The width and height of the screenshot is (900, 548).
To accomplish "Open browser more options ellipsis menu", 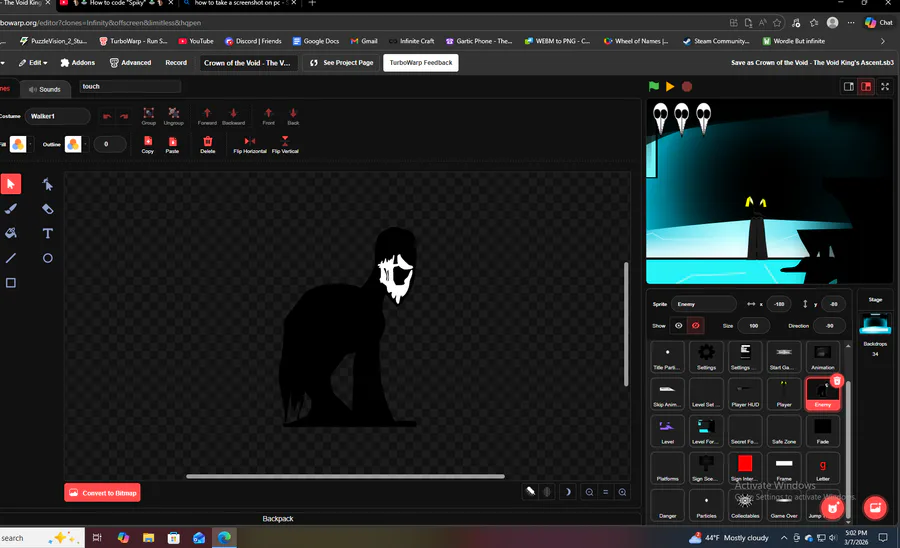I will 851,23.
